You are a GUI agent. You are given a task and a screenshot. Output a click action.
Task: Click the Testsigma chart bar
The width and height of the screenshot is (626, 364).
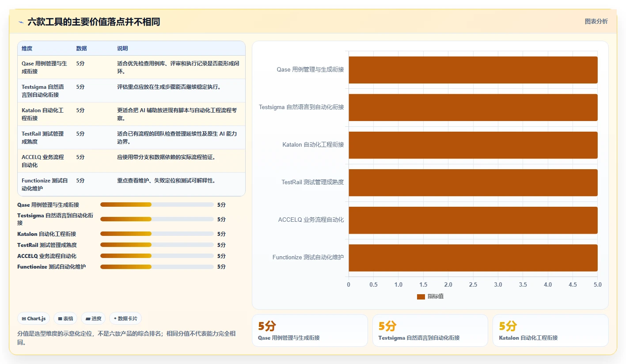[473, 107]
